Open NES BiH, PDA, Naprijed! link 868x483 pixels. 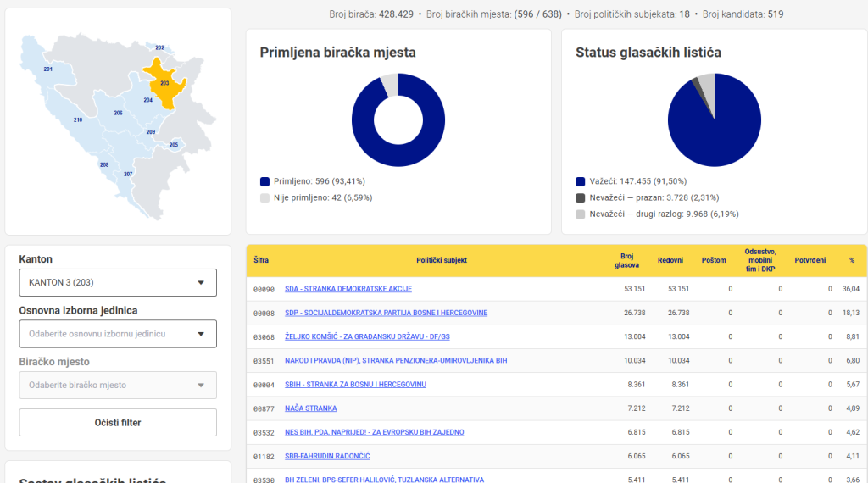click(x=374, y=432)
